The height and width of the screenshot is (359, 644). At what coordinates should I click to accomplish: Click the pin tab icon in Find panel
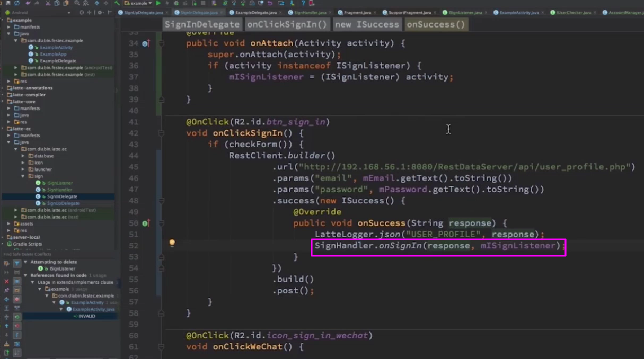coord(6,290)
